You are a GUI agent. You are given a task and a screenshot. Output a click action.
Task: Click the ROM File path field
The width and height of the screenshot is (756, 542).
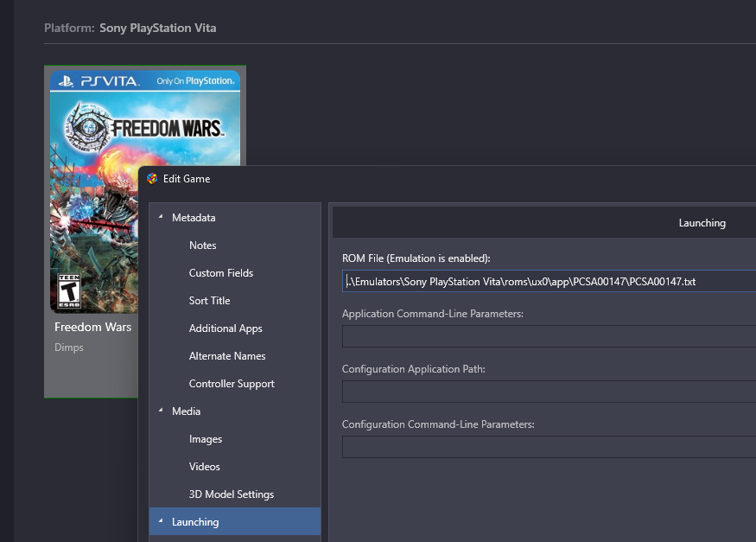(549, 281)
